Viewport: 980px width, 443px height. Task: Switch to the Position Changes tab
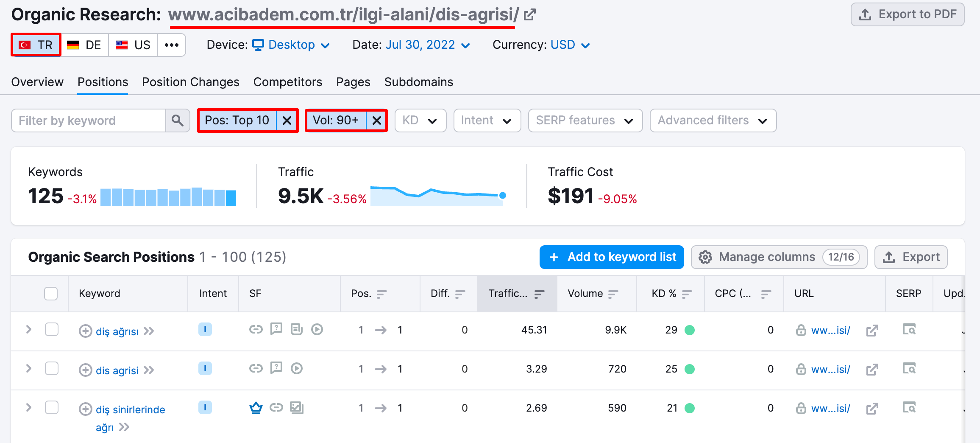(x=191, y=82)
